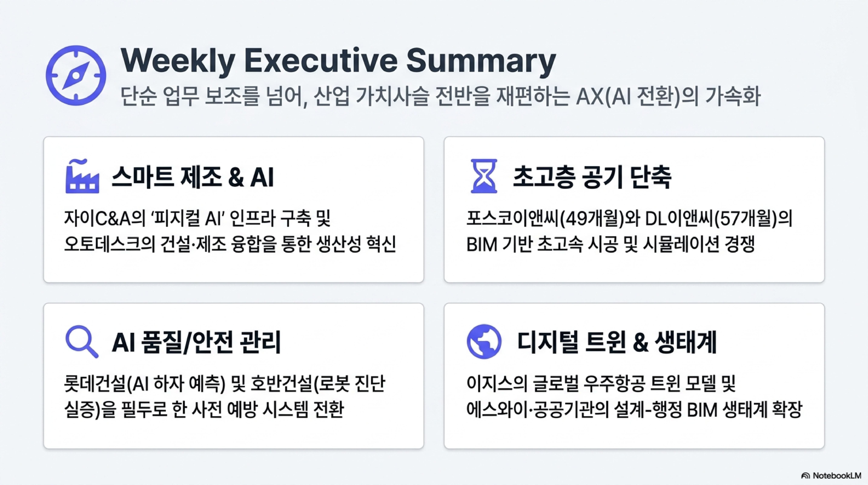Click the 오토데스크의 건설·제조 융합 text line
Viewport: 868px width, 485px height.
230,244
